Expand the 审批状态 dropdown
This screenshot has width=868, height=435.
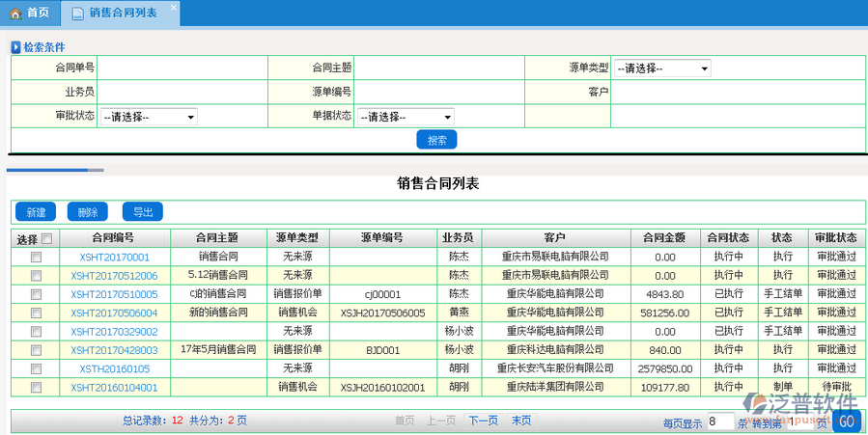pyautogui.click(x=148, y=117)
